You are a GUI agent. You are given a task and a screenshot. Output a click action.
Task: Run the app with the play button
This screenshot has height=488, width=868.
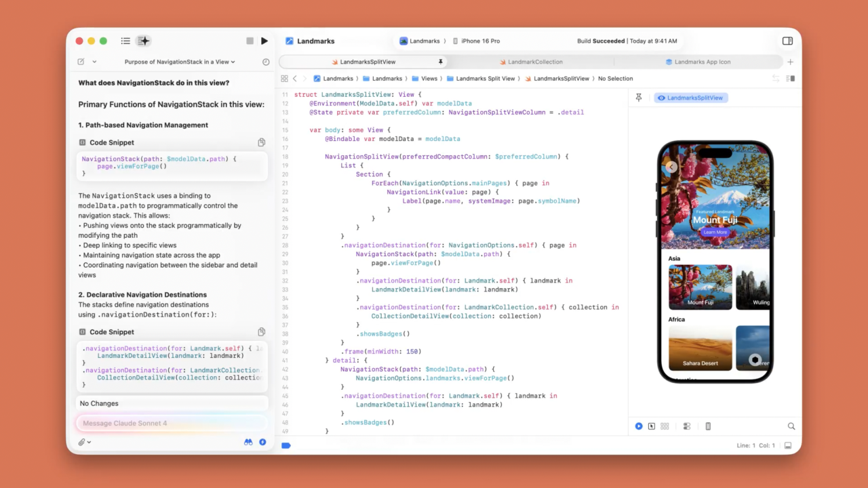(264, 41)
